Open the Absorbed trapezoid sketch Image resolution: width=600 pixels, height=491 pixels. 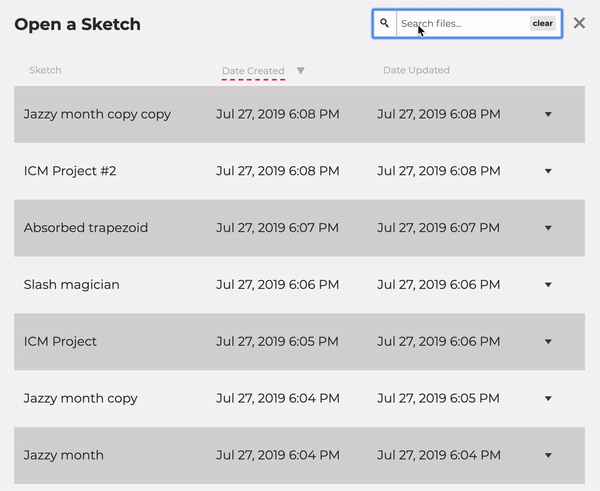[x=86, y=228]
